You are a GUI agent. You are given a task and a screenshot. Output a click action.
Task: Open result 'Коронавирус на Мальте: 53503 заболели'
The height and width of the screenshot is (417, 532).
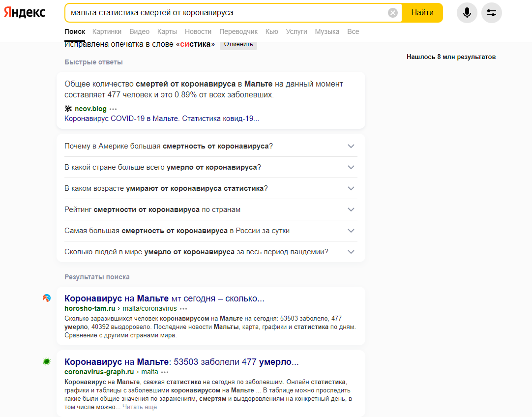pyautogui.click(x=181, y=362)
